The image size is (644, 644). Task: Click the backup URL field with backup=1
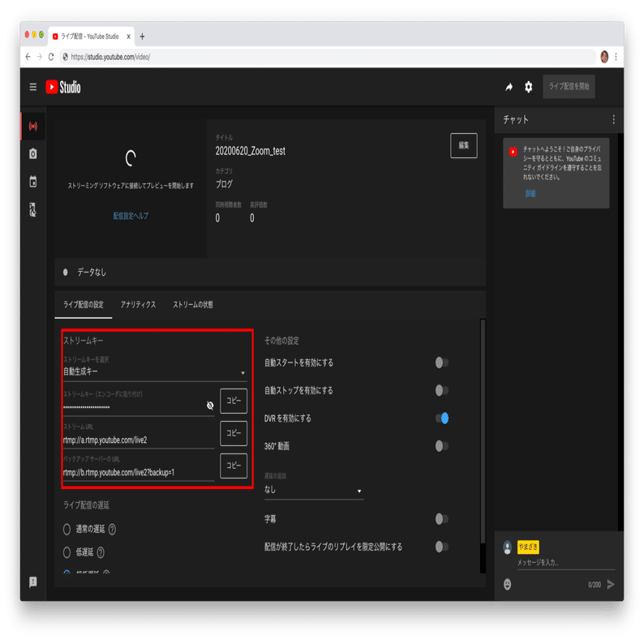click(x=139, y=473)
